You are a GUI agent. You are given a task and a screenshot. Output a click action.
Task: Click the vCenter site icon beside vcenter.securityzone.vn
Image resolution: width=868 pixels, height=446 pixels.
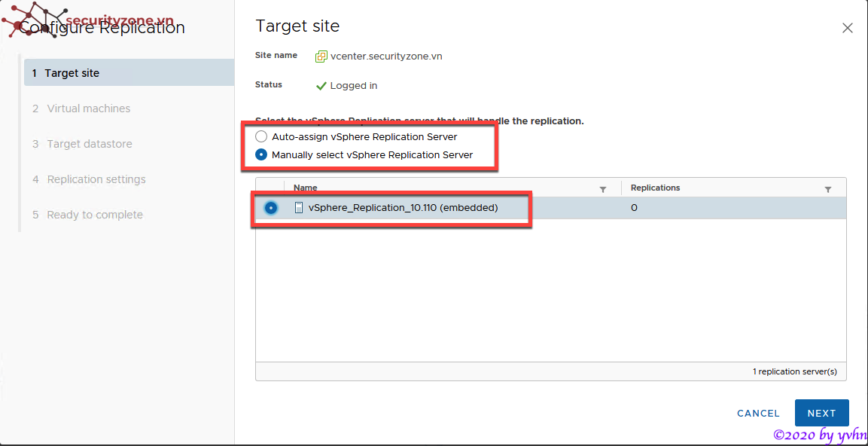[321, 57]
